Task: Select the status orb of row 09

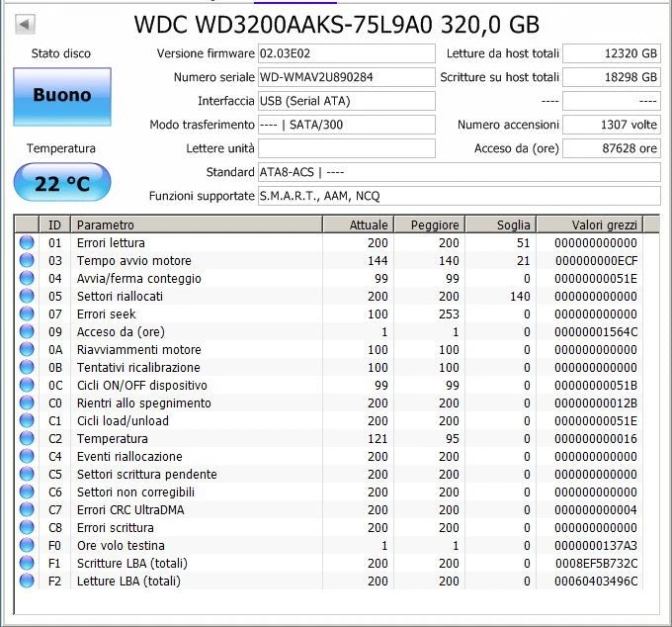Action: [x=27, y=331]
